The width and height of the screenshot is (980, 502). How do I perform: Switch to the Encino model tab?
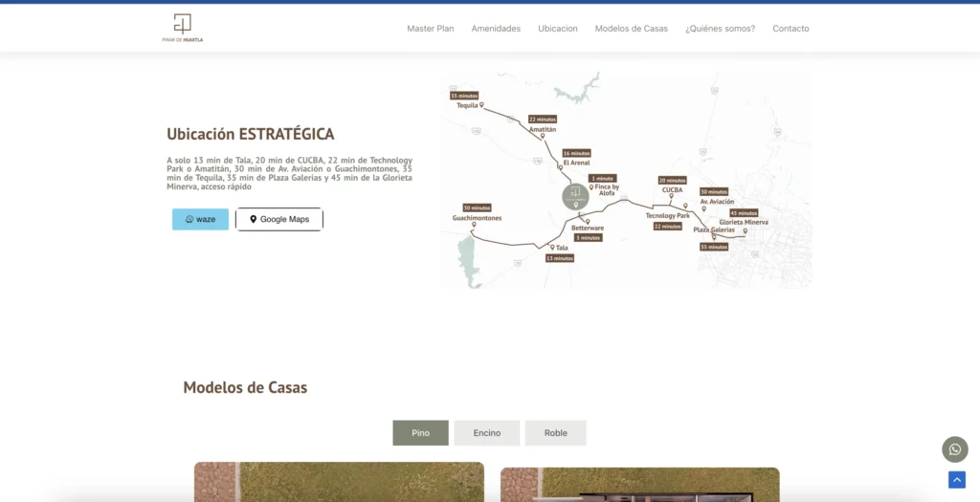pyautogui.click(x=486, y=433)
